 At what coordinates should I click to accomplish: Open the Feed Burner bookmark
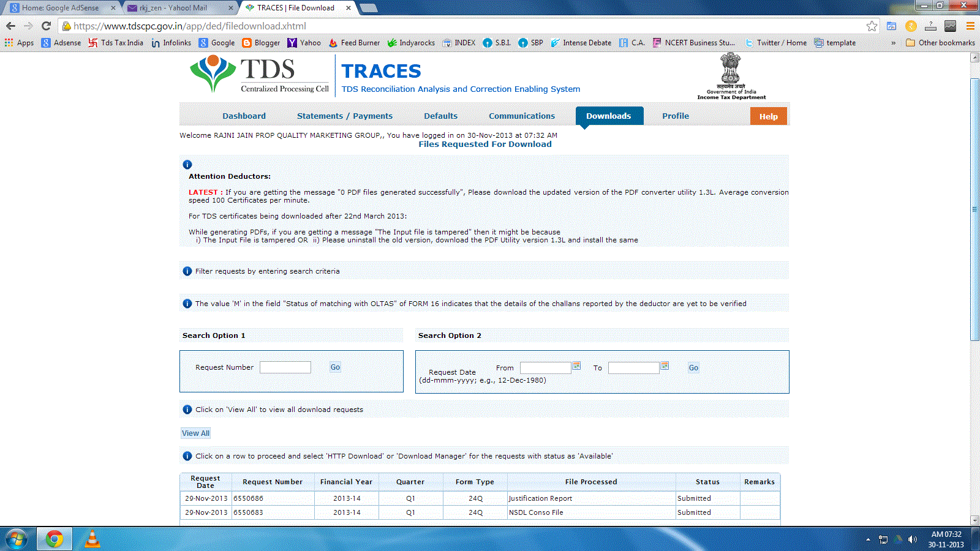354,43
